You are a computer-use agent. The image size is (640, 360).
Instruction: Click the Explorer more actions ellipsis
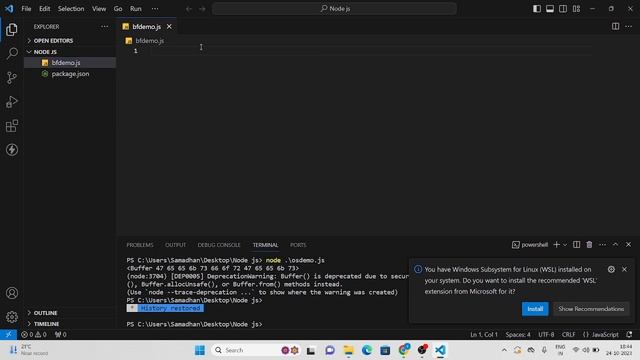[x=104, y=27]
